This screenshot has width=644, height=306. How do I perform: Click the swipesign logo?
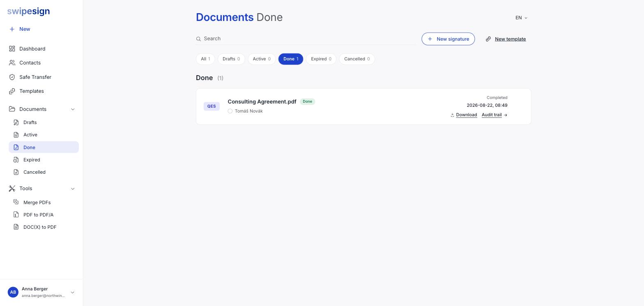tap(28, 12)
